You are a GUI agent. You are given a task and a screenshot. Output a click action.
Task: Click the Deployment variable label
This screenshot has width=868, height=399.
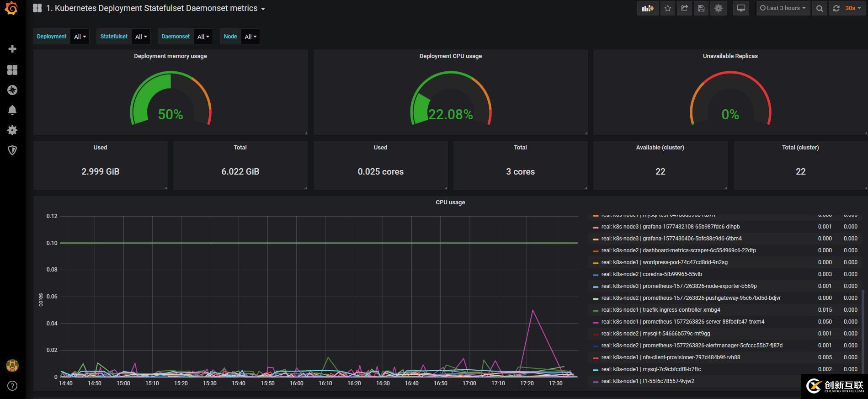(52, 37)
